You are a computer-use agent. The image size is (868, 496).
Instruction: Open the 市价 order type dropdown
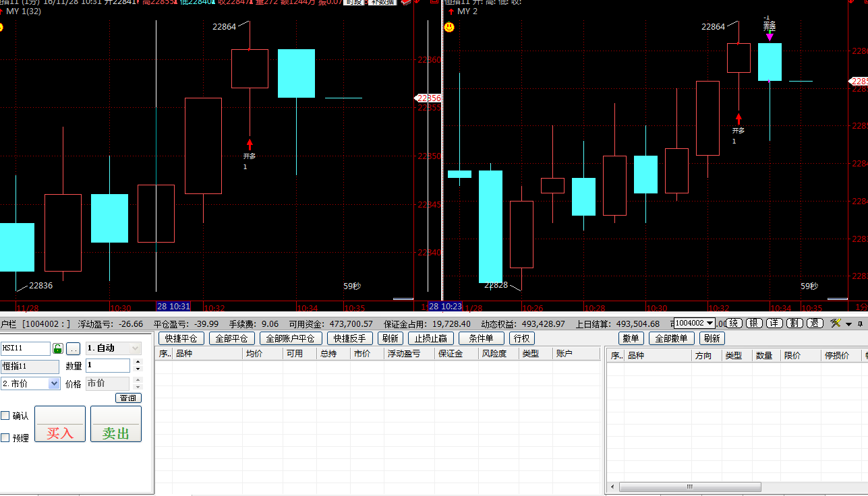(x=54, y=383)
